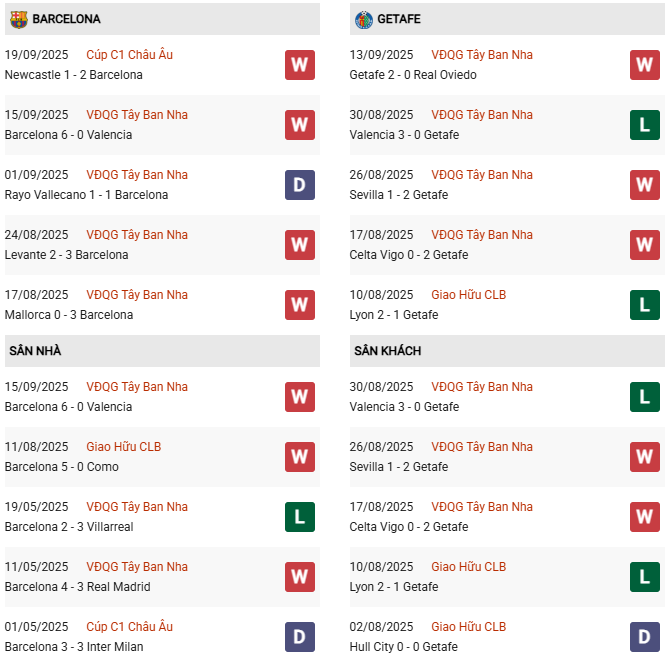
Task: Click the BARCELONA team name header
Action: pos(66,19)
